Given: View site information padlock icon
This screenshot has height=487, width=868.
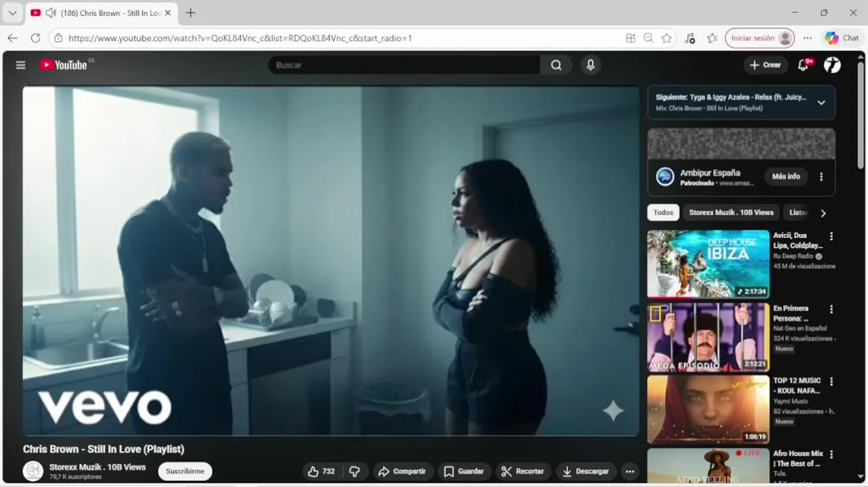Looking at the screenshot, I should point(59,39).
